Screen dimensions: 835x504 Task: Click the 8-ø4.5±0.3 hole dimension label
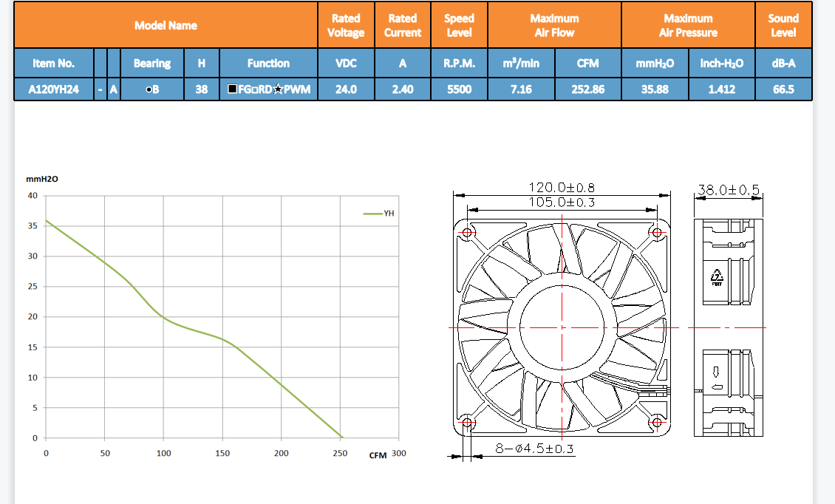click(534, 448)
